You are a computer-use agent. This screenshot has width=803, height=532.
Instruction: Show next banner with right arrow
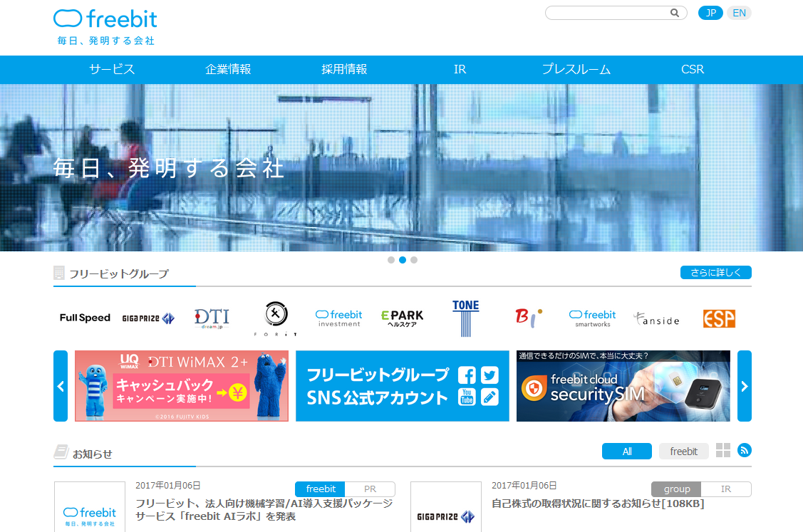745,386
